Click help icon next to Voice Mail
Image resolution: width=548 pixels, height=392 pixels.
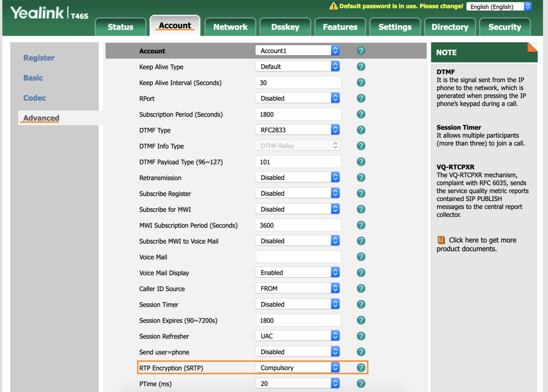point(361,257)
